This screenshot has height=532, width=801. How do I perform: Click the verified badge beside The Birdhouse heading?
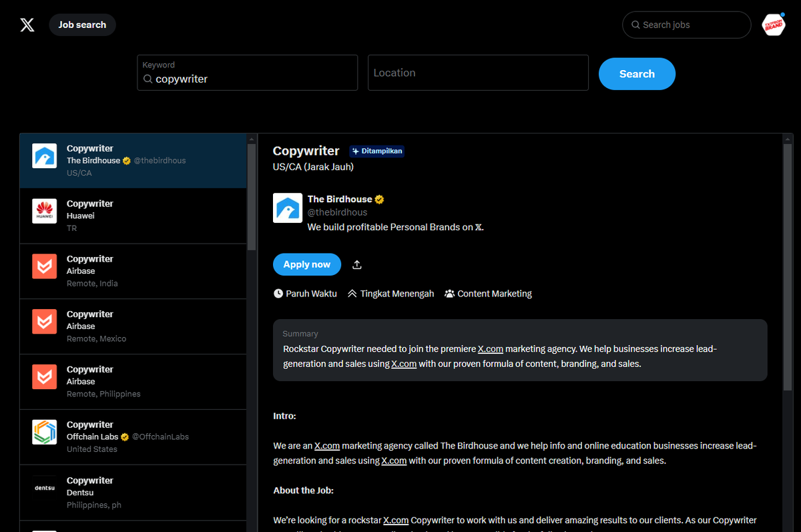pos(379,200)
